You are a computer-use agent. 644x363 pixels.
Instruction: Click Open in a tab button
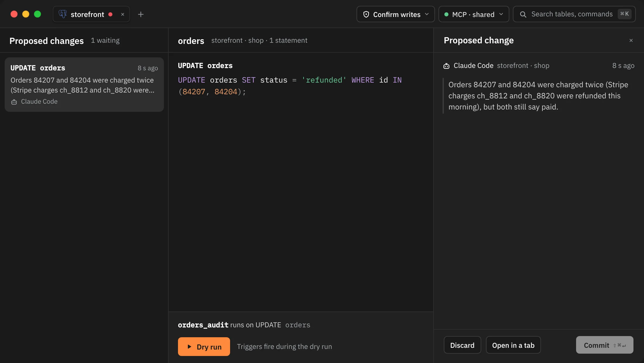point(513,345)
